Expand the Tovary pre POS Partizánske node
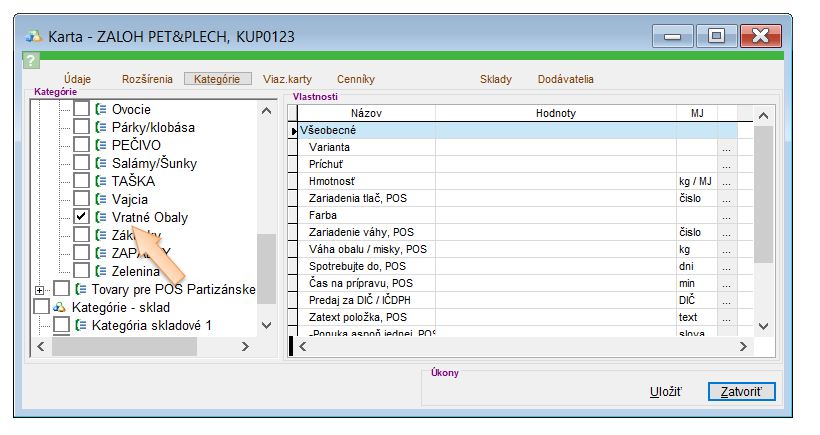Image resolution: width=820 pixels, height=435 pixels. coord(40,290)
